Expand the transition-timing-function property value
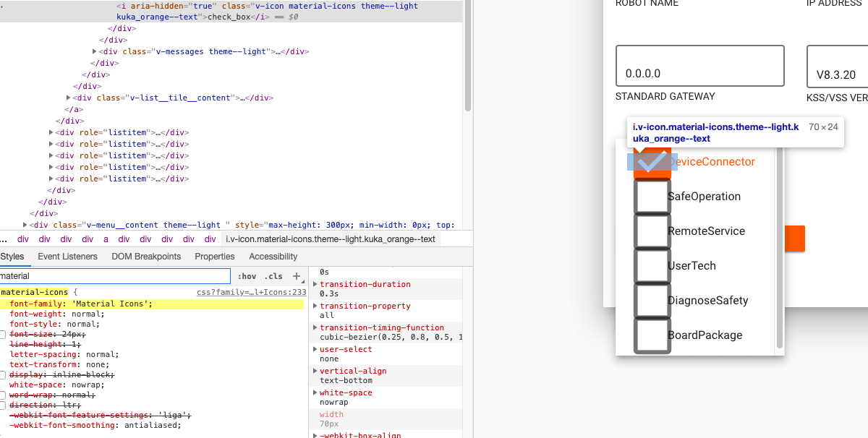This screenshot has width=868, height=438. [314, 327]
